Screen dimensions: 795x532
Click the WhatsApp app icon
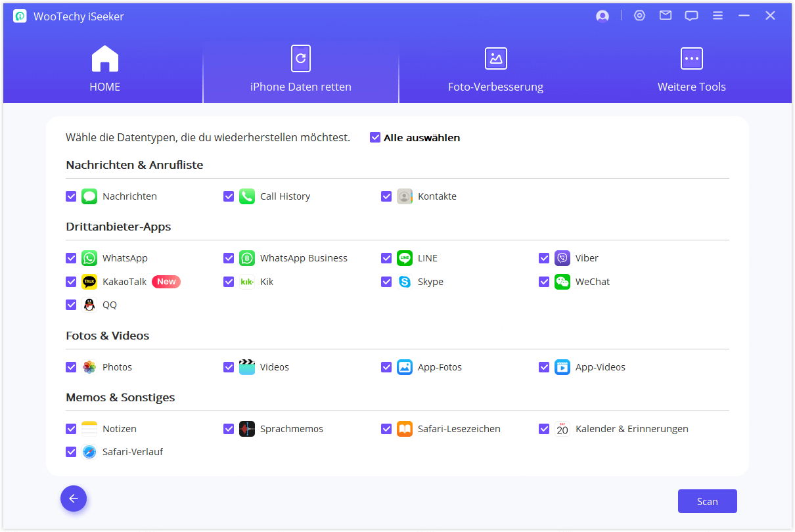89,258
